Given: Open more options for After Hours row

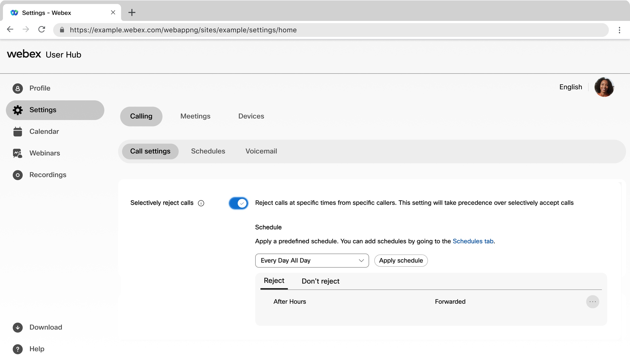Looking at the screenshot, I should [593, 302].
